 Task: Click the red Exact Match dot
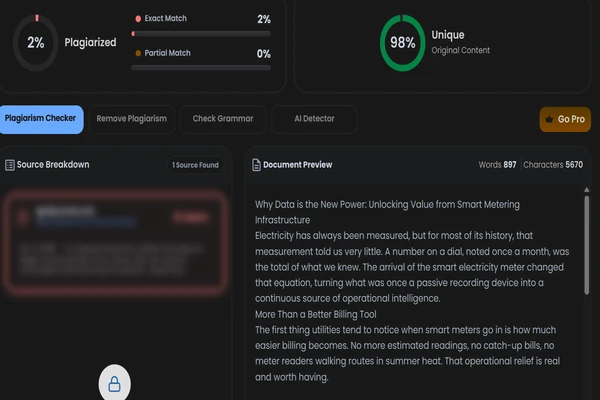[x=138, y=18]
